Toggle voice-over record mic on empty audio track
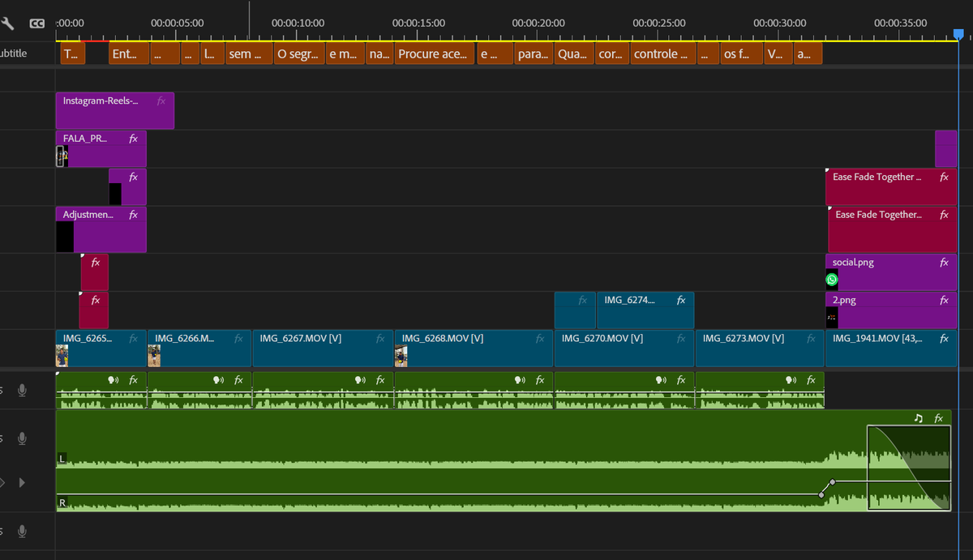This screenshot has width=973, height=560. pos(22,532)
